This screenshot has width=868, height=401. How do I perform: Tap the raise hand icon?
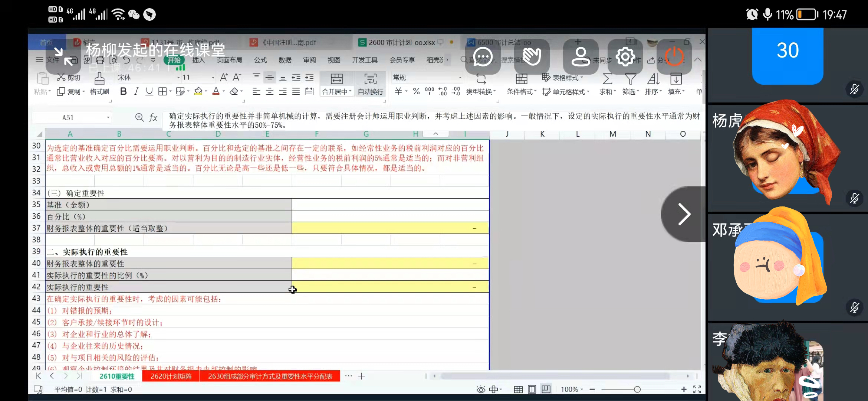click(532, 57)
